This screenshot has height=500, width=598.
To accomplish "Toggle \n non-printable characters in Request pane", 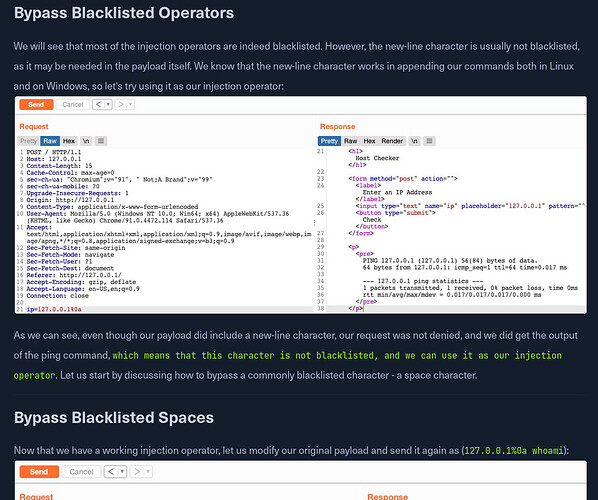I will pyautogui.click(x=86, y=141).
